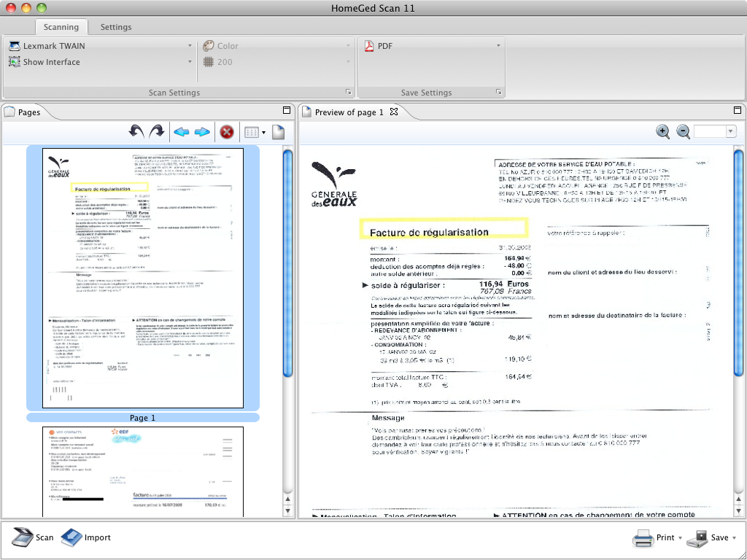This screenshot has height=560, width=747.
Task: Select the Page 1 thumbnail
Action: pyautogui.click(x=143, y=278)
